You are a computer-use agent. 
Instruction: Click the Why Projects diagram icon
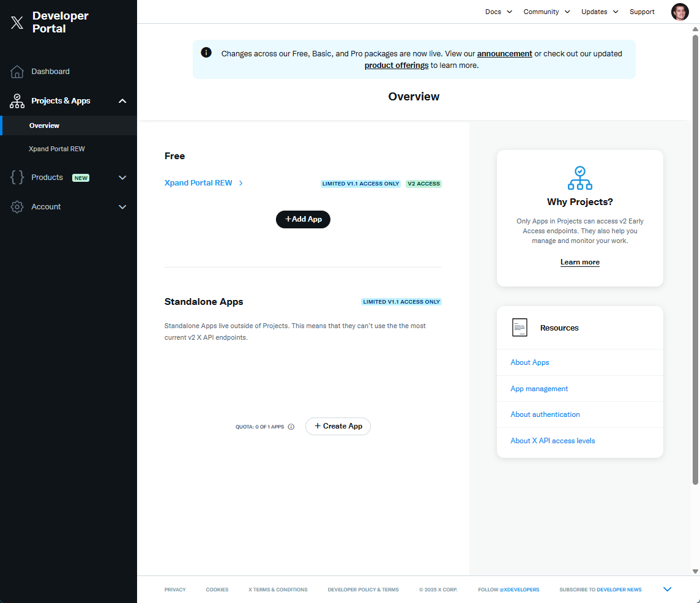(x=580, y=178)
